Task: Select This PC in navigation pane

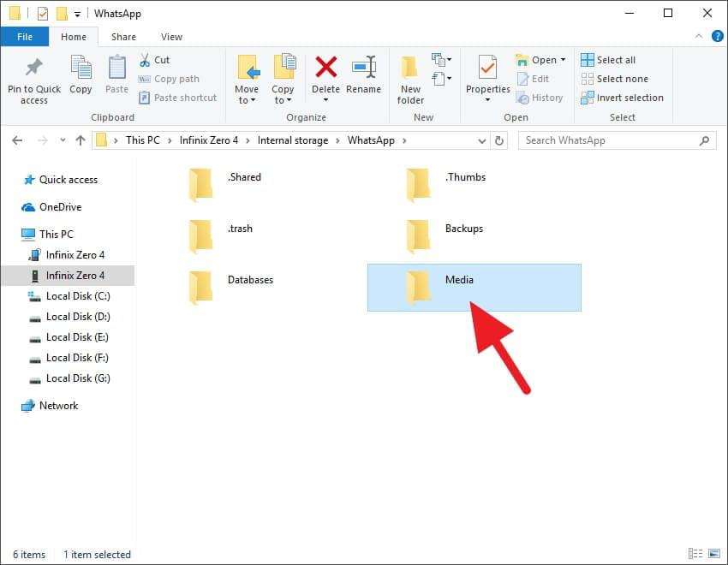Action: tap(47, 235)
